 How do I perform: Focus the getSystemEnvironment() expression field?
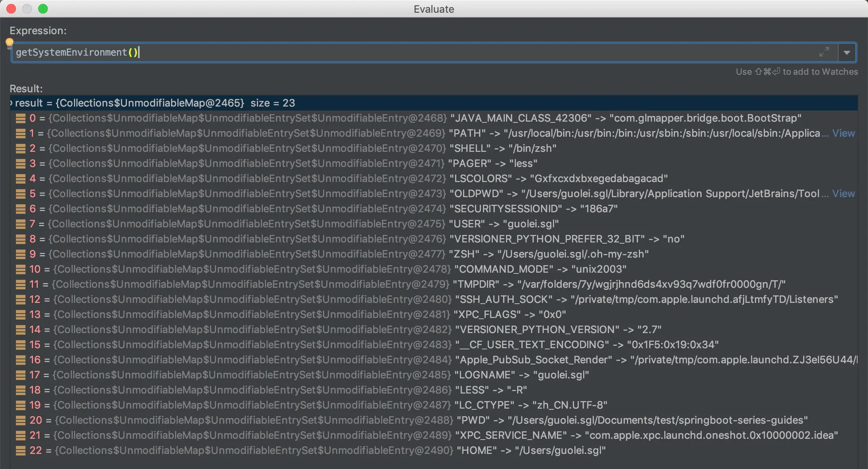point(398,52)
